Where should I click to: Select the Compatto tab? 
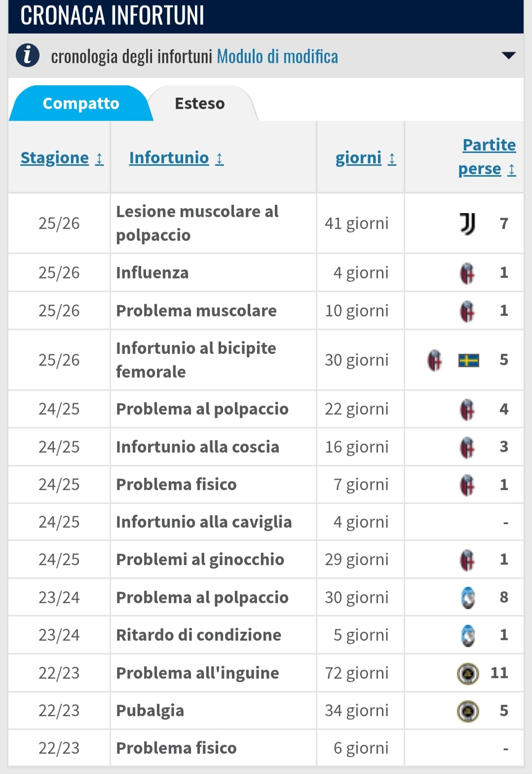[81, 104]
